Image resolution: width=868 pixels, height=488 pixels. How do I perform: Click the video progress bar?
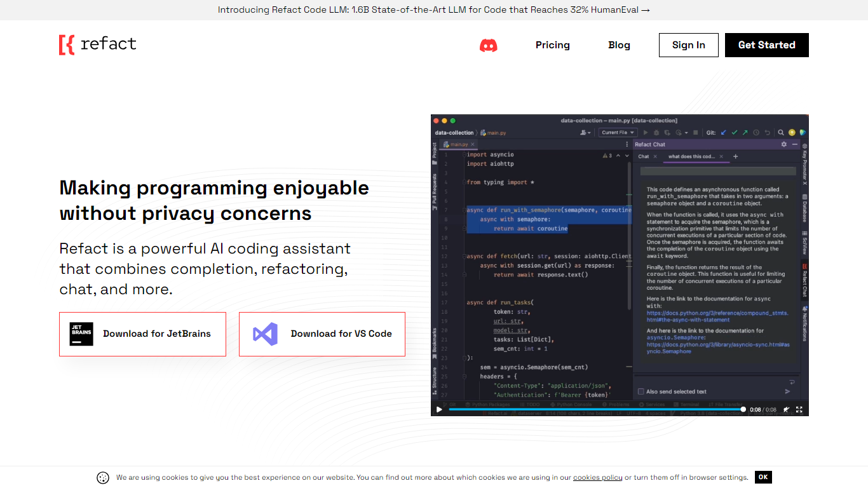tap(594, 410)
